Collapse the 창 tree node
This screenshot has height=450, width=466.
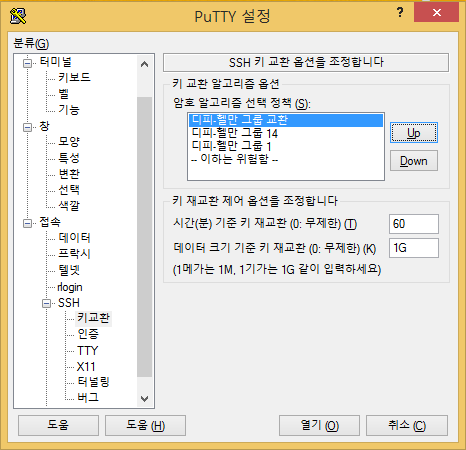pos(27,127)
